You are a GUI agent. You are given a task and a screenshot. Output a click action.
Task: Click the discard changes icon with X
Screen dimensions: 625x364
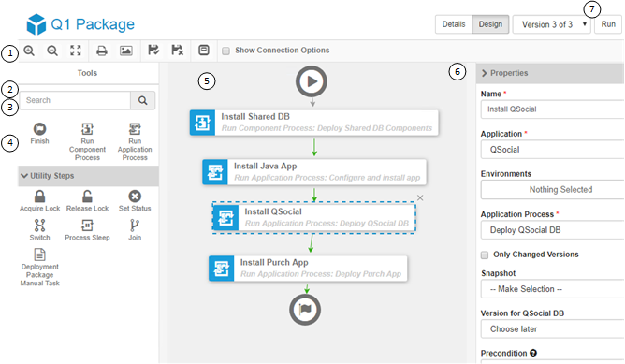coord(177,51)
